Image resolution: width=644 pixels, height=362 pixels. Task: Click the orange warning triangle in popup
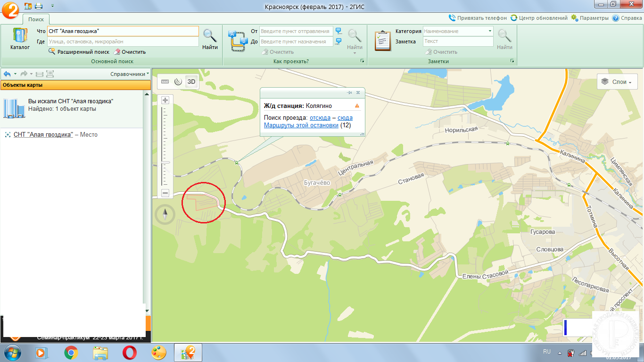(x=357, y=106)
